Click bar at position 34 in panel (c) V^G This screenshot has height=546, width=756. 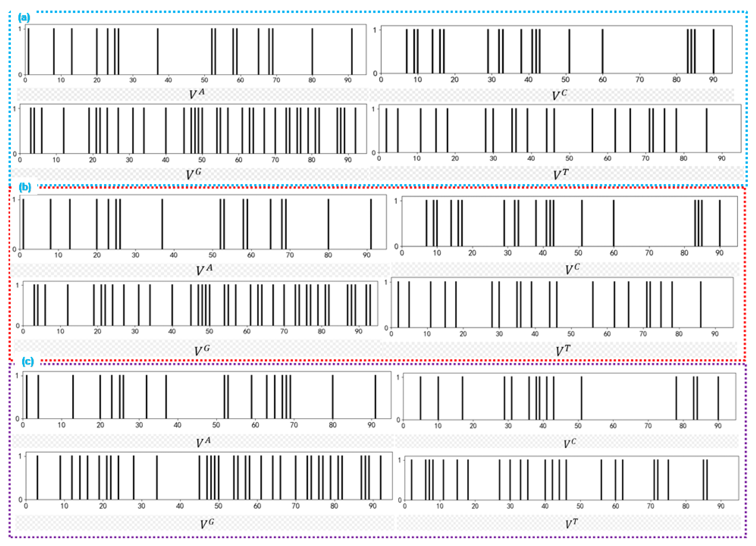coord(157,477)
